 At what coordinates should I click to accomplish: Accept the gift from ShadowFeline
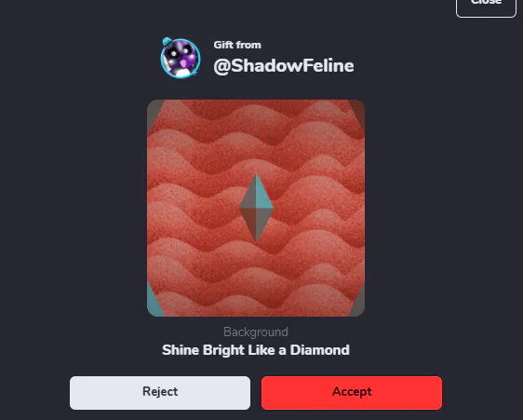click(x=352, y=393)
